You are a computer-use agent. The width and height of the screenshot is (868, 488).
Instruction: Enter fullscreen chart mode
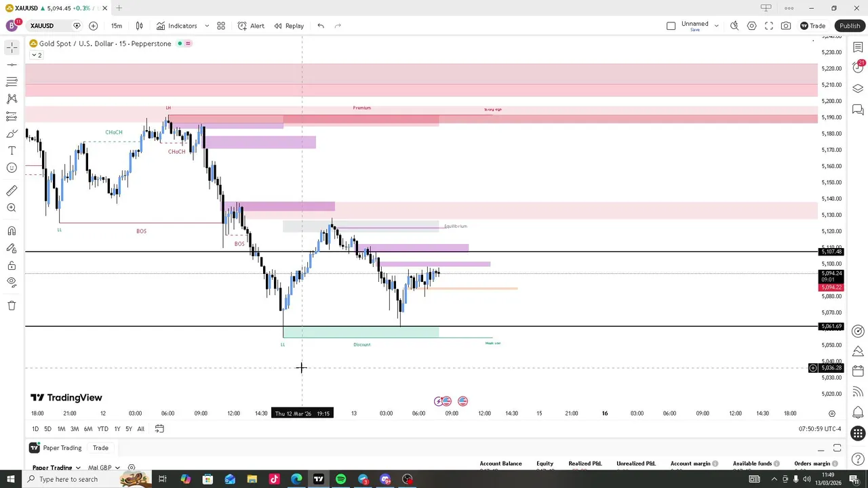point(769,26)
